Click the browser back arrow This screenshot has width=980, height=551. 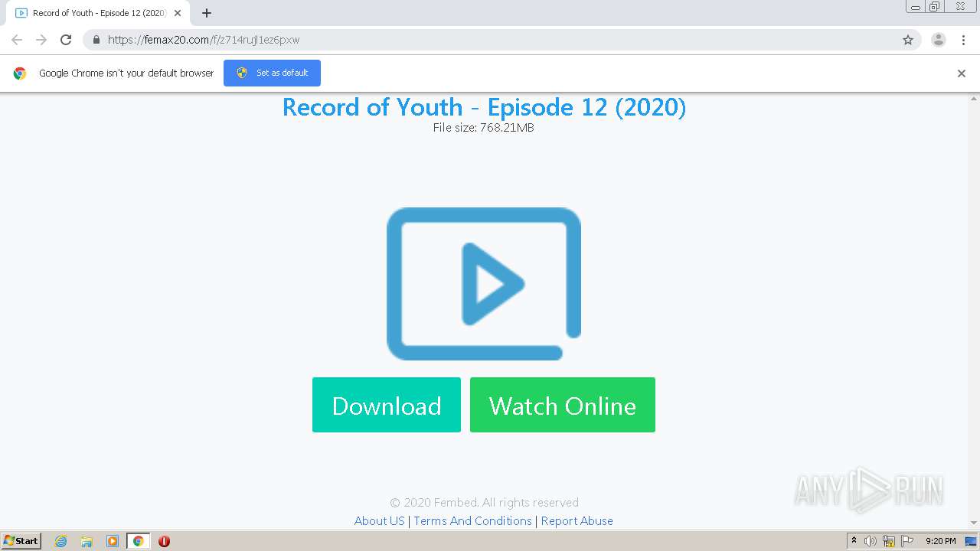(x=17, y=40)
